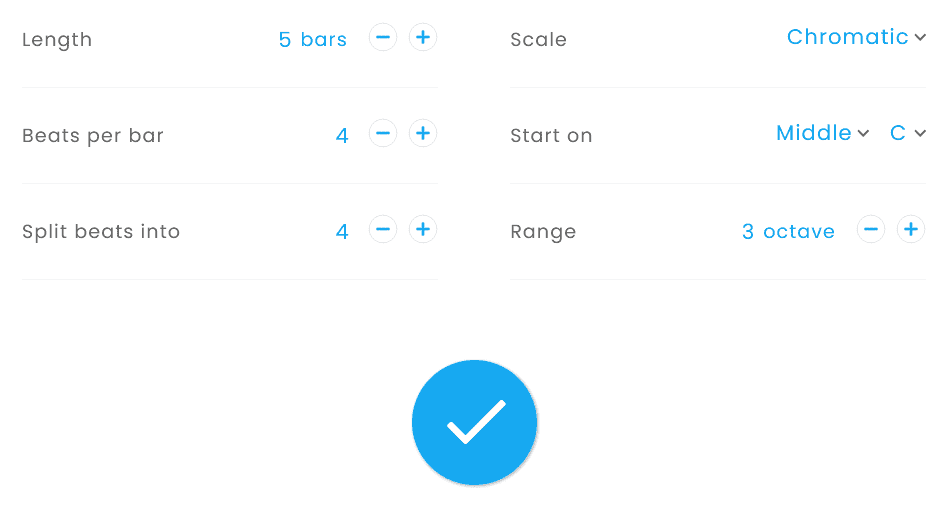947x514 pixels.
Task: Click the Split beats into value 4
Action: pyautogui.click(x=342, y=232)
